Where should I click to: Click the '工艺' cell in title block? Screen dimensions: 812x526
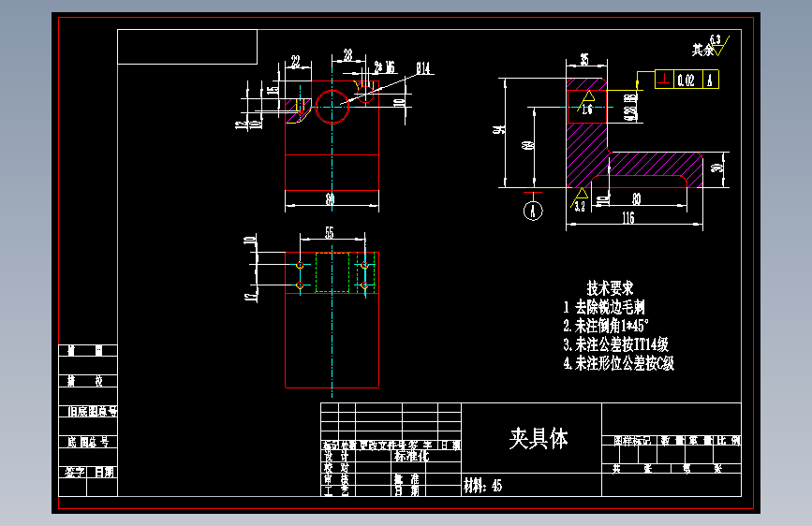pos(336,490)
